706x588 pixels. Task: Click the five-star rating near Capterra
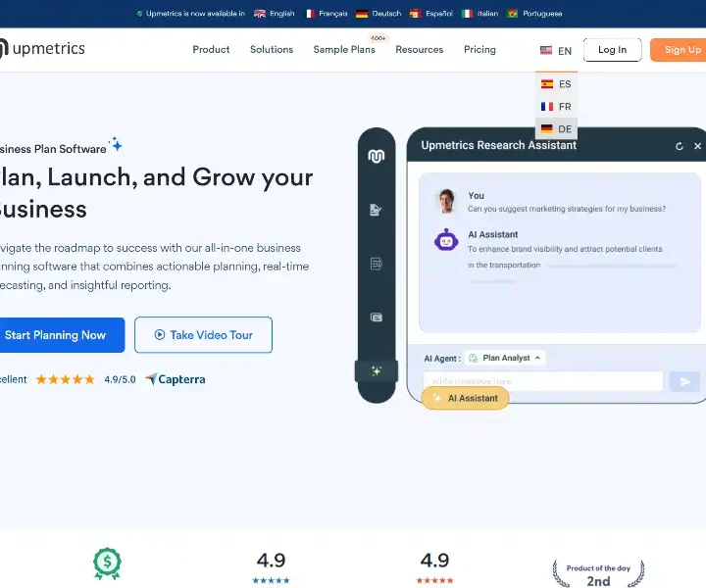point(66,379)
